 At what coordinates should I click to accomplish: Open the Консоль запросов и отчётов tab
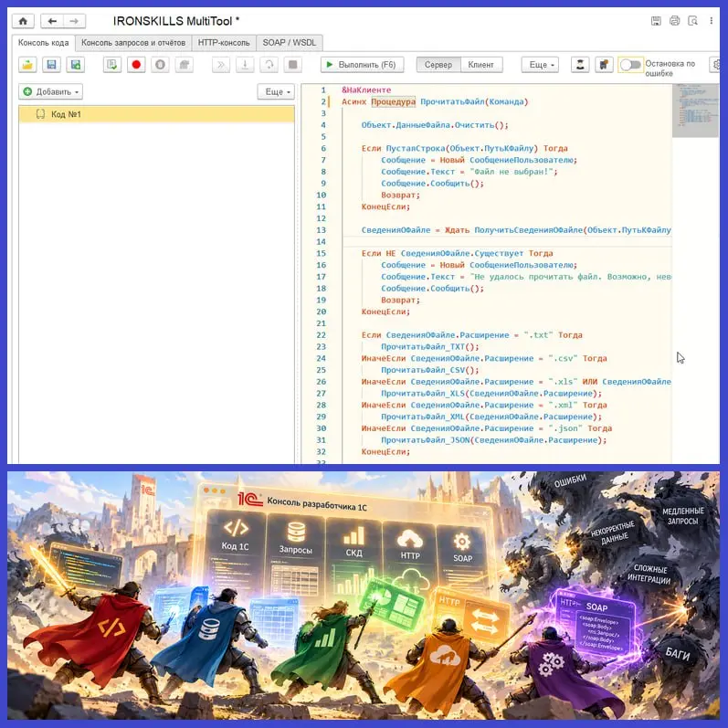(x=133, y=43)
